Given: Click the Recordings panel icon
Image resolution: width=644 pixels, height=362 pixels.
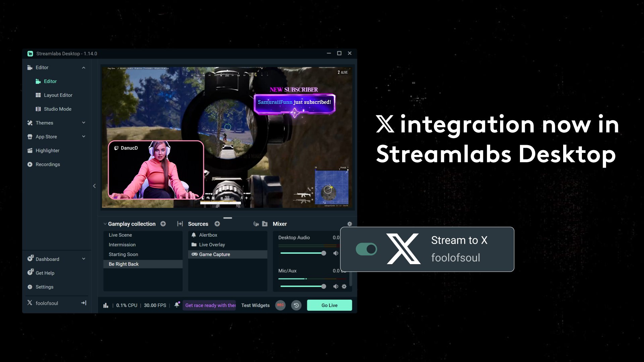Looking at the screenshot, I should pos(30,164).
